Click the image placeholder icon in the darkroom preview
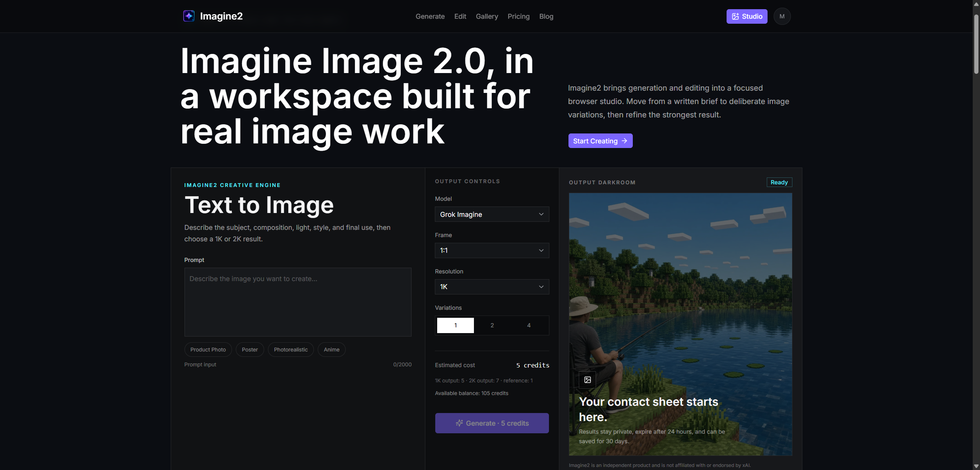Image resolution: width=980 pixels, height=470 pixels. click(x=588, y=380)
